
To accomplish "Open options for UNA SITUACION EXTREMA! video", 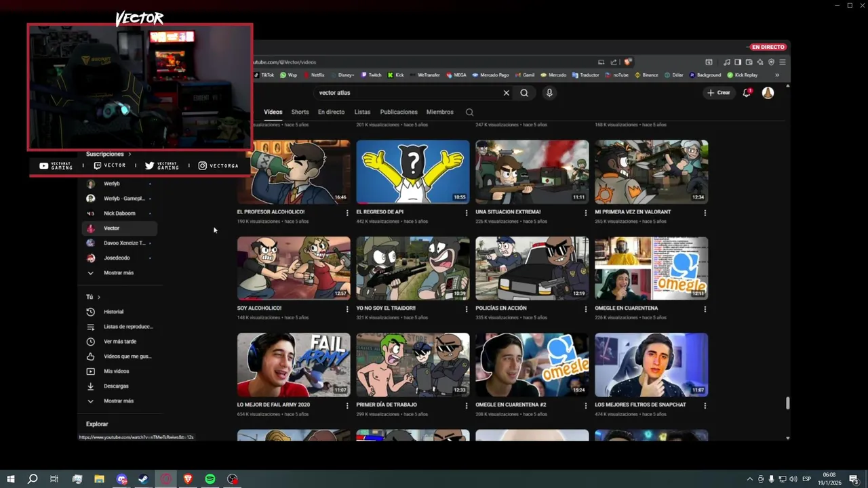I will coord(586,213).
